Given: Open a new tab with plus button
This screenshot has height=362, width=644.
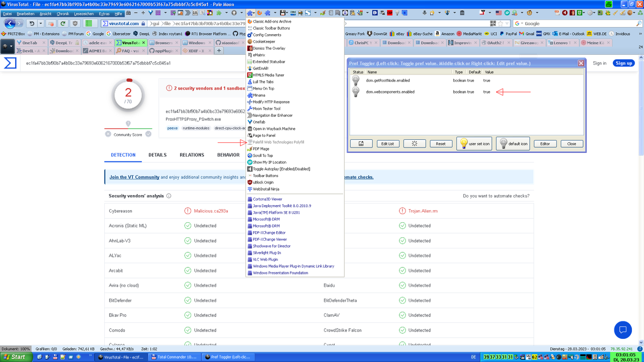Looking at the screenshot, I should 219,51.
